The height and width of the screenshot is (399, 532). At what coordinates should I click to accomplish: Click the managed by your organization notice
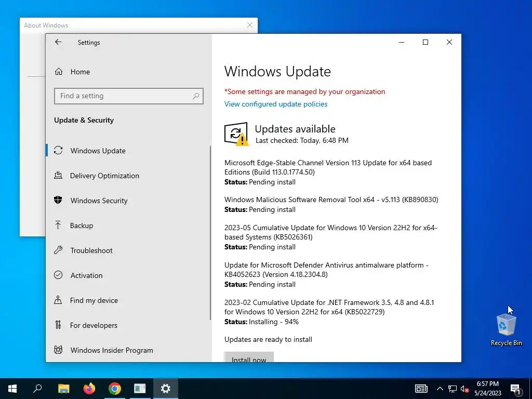(304, 91)
